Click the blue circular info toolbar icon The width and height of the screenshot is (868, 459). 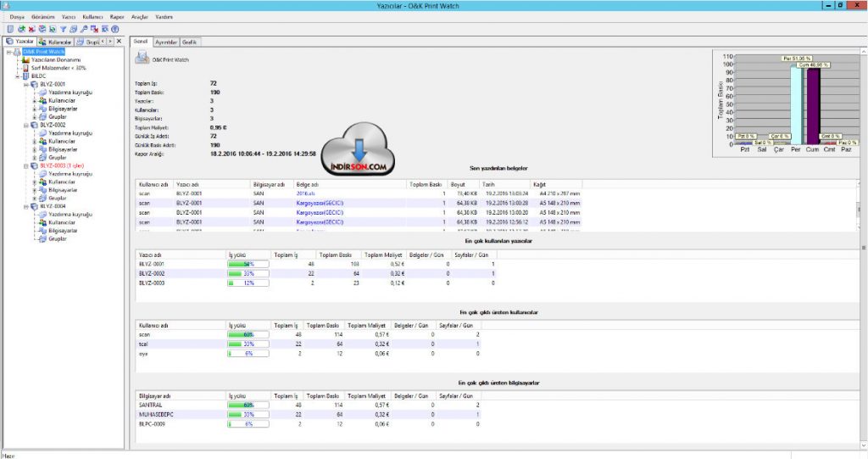(x=115, y=29)
